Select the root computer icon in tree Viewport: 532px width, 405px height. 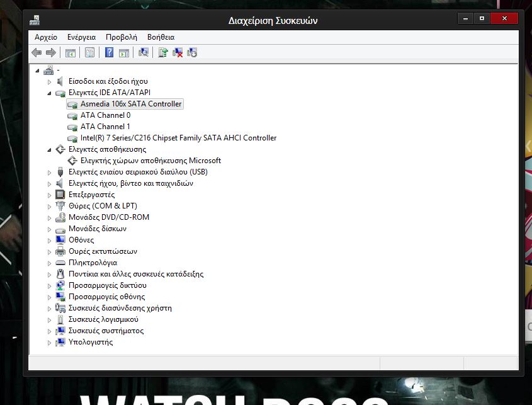pos(48,70)
